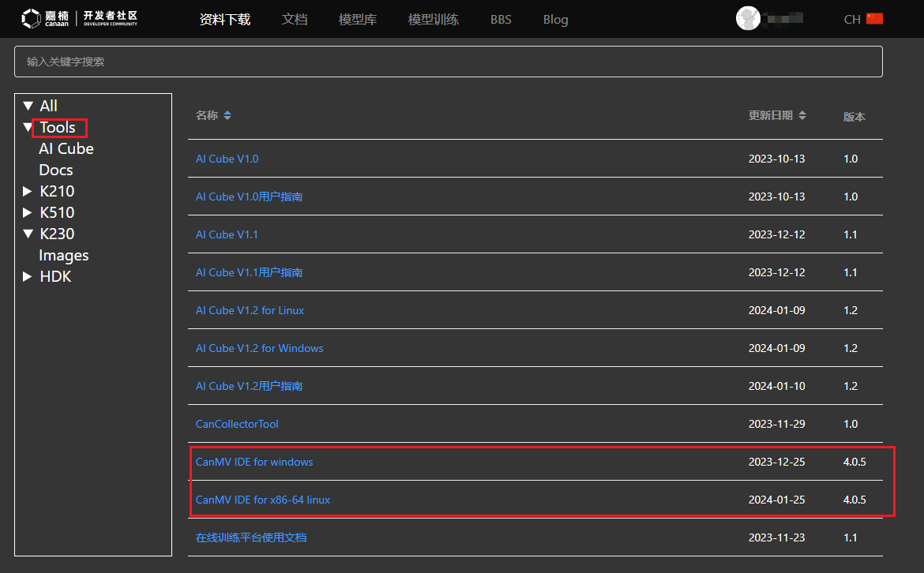
Task: Click the China flag language icon
Action: 874,19
